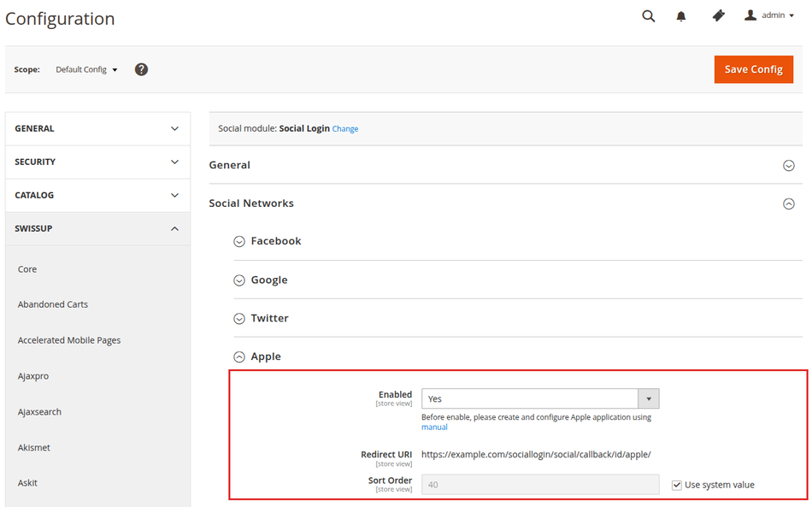The image size is (812, 507).
Task: Click the Google section heading
Action: pos(268,280)
